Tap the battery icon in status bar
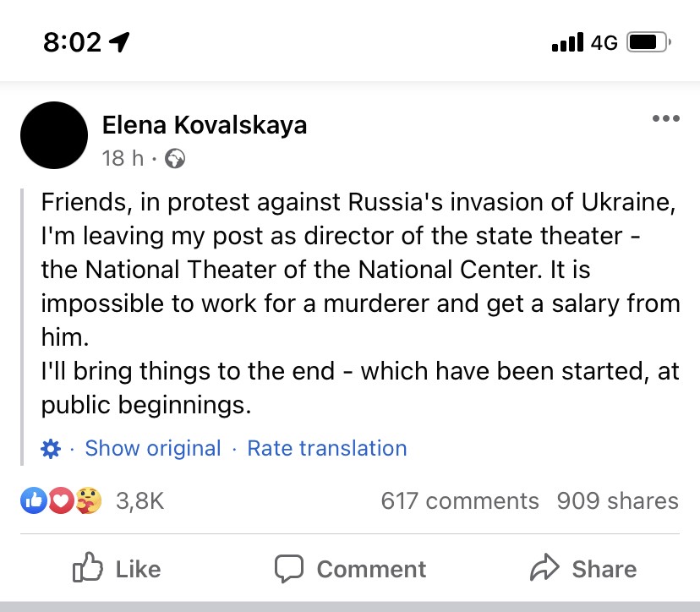Screen dimensions: 700x612 (x=648, y=42)
